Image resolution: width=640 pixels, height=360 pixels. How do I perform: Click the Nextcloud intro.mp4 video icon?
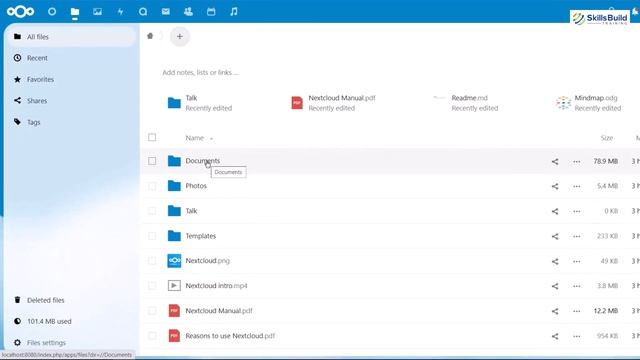[174, 286]
